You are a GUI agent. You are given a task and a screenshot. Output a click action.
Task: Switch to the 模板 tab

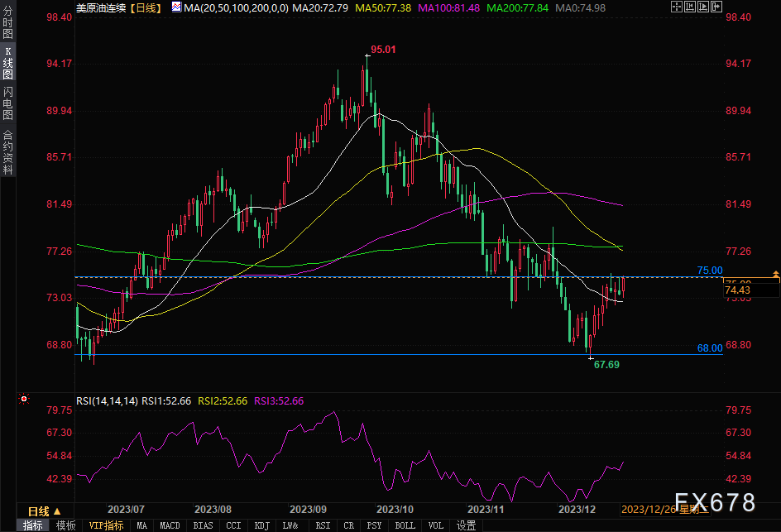pyautogui.click(x=65, y=525)
